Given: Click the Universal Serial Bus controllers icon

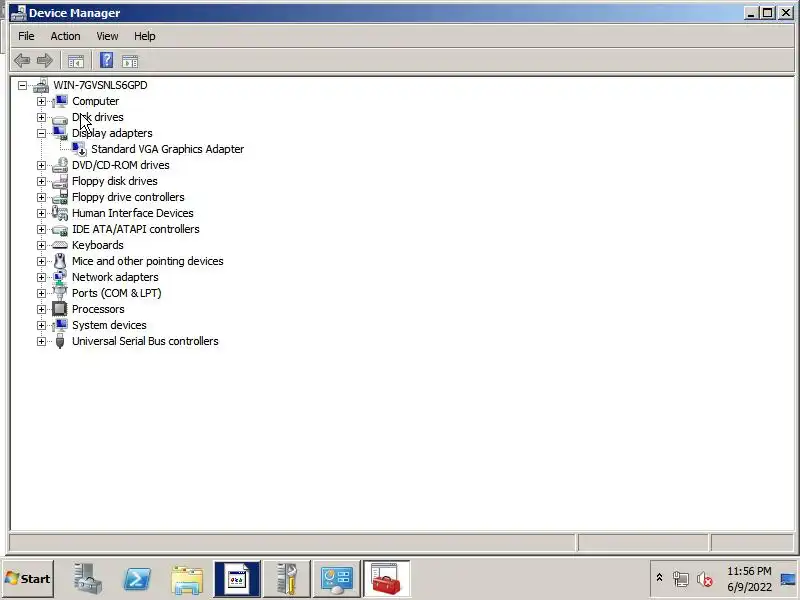Looking at the screenshot, I should click(60, 341).
